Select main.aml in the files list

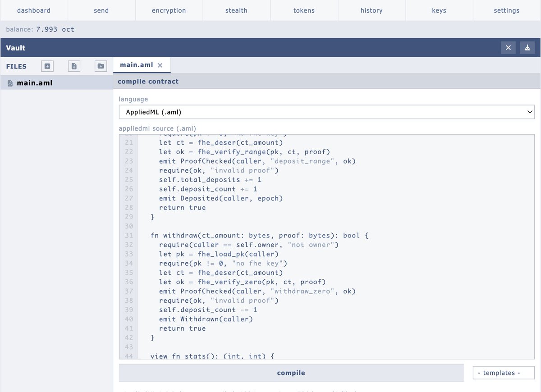click(56, 83)
